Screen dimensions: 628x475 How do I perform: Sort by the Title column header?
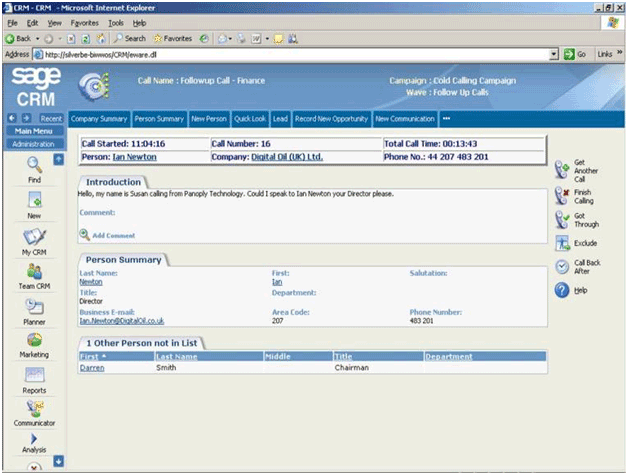343,356
